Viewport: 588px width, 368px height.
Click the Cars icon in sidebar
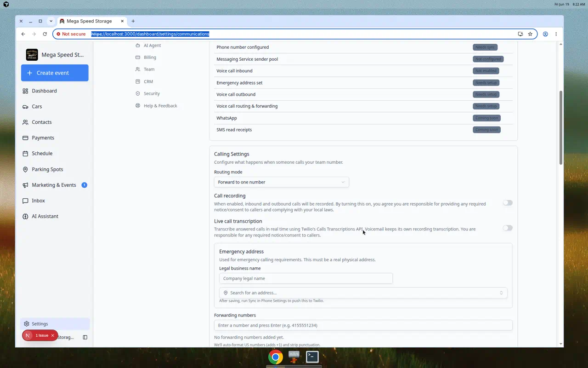(25, 107)
